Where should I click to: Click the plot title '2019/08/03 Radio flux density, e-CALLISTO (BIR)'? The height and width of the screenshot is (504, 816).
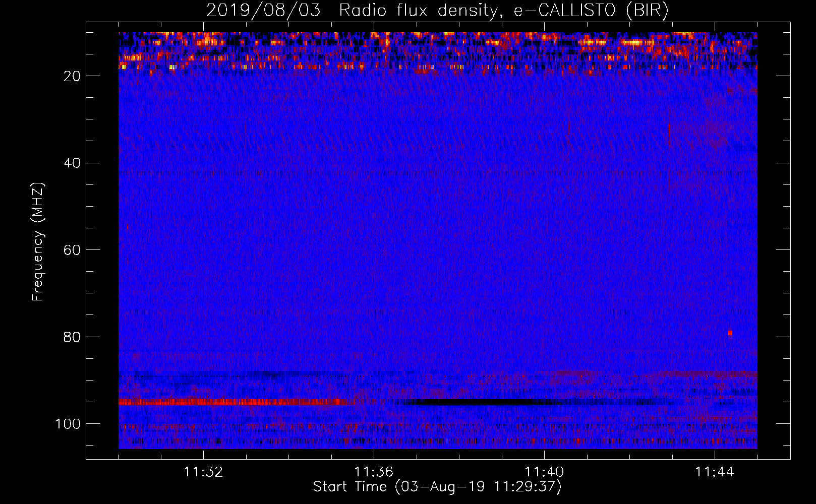pos(437,11)
